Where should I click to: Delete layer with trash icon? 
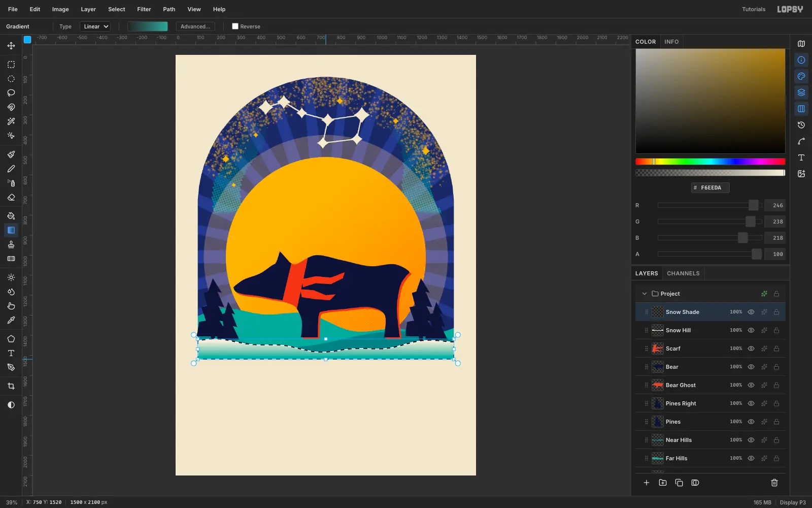(774, 483)
